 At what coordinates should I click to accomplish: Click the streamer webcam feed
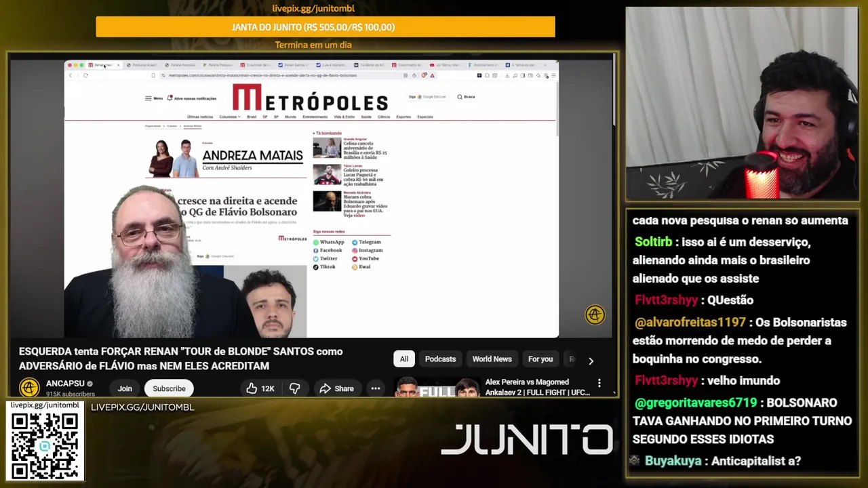pos(742,103)
